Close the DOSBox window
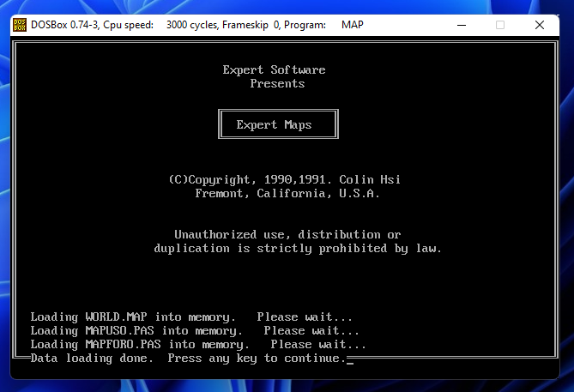574x392 pixels. click(x=540, y=25)
